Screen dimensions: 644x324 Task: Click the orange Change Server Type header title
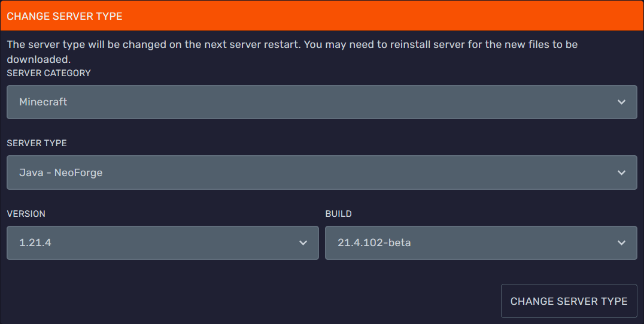click(x=65, y=16)
